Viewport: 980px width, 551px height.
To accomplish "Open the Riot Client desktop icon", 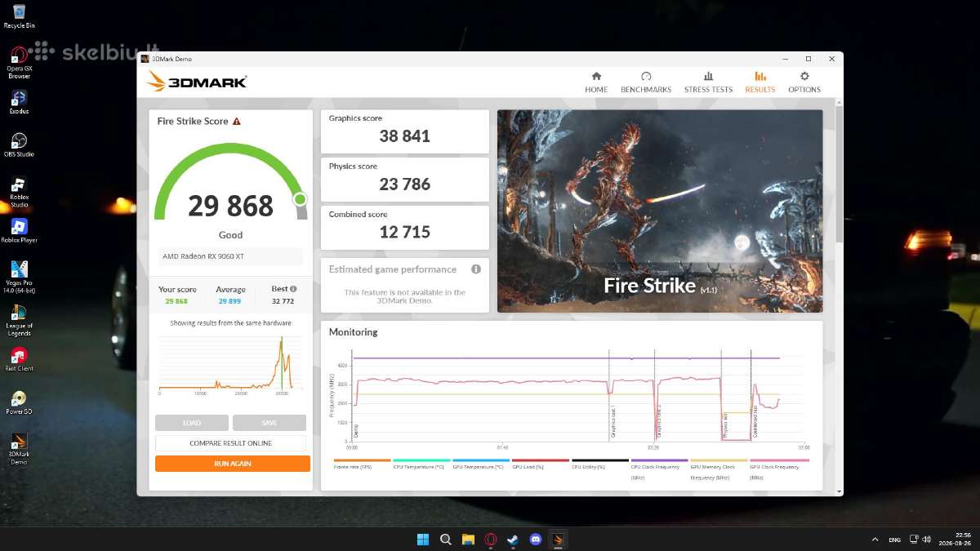I will click(x=19, y=359).
